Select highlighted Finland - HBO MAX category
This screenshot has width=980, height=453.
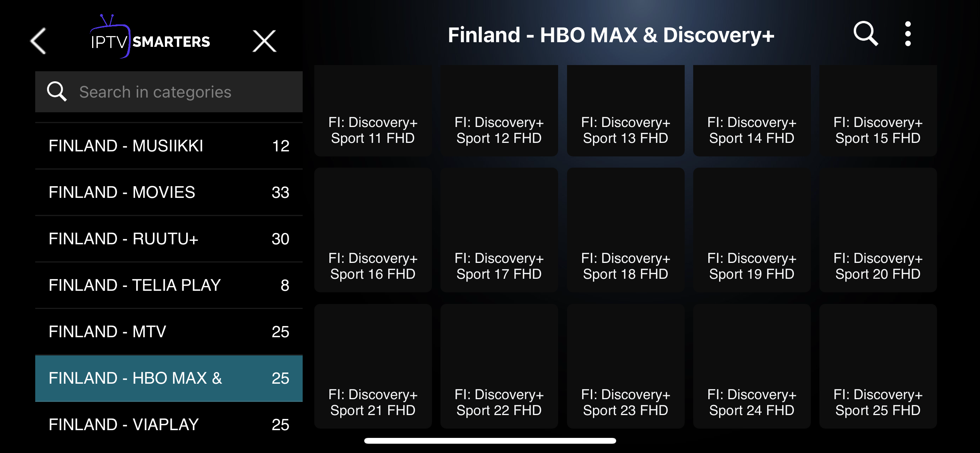coord(169,378)
